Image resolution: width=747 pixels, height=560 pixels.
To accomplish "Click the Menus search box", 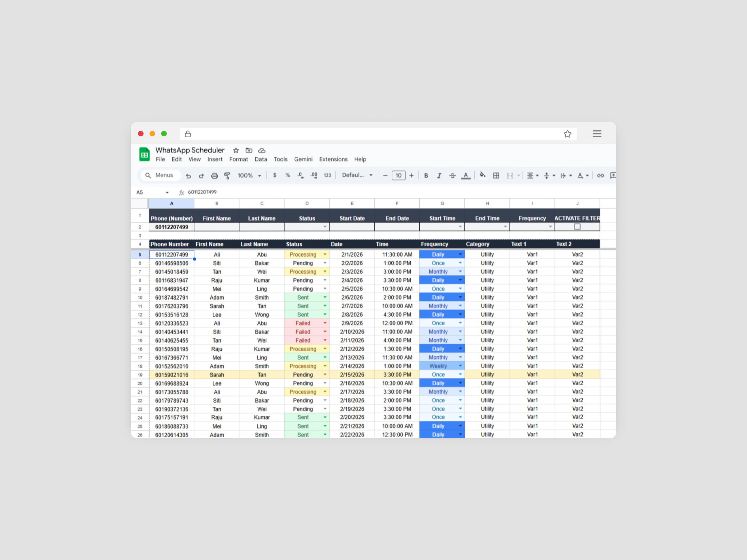I will 161,175.
